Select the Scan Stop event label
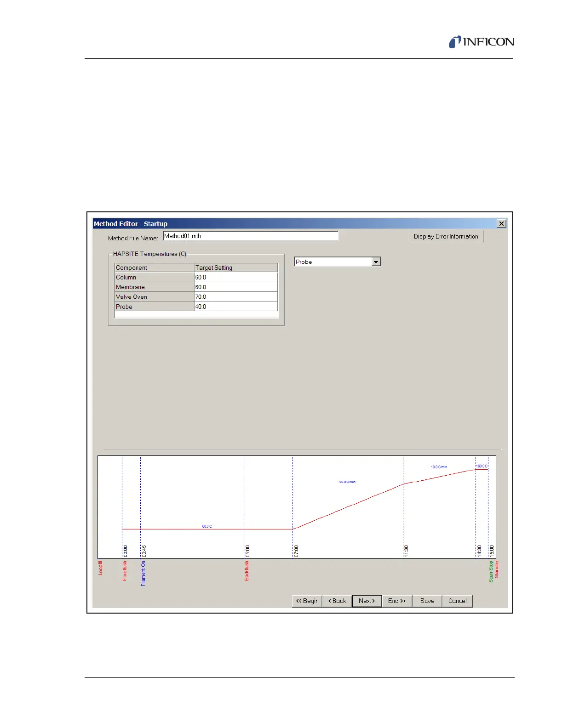562x728 pixels. point(491,572)
